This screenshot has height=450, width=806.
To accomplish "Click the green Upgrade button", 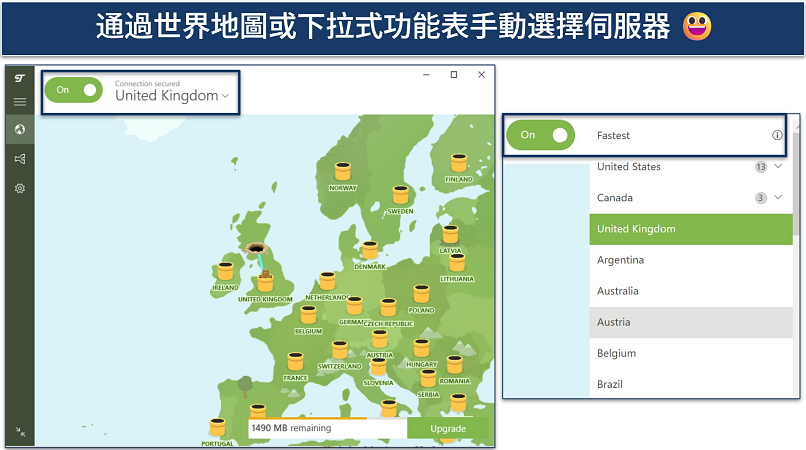I will click(x=448, y=428).
